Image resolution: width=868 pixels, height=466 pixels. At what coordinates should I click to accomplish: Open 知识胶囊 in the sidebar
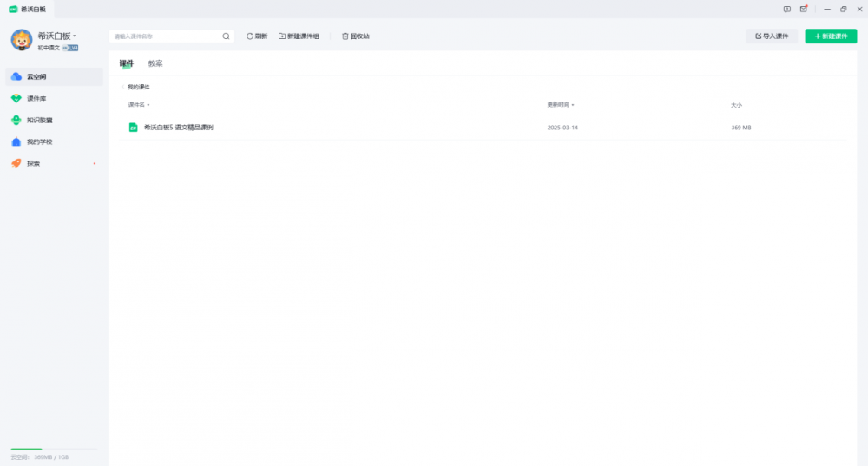click(x=39, y=120)
